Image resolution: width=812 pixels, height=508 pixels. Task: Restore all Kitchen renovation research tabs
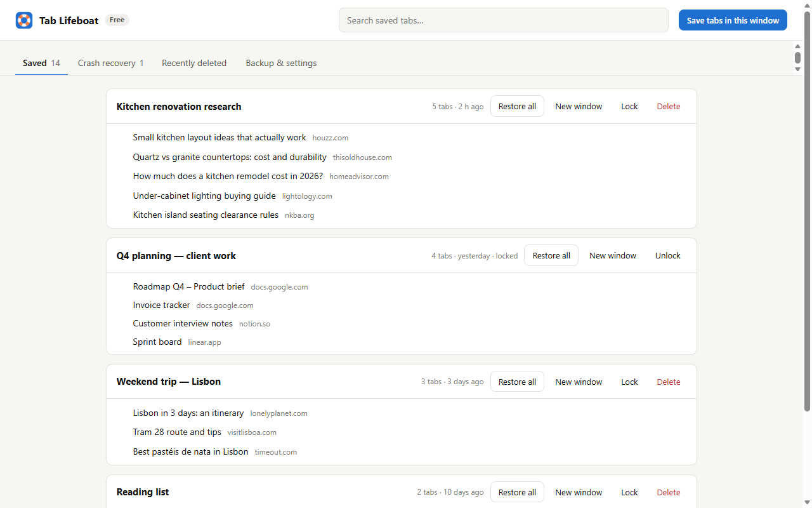tap(517, 106)
